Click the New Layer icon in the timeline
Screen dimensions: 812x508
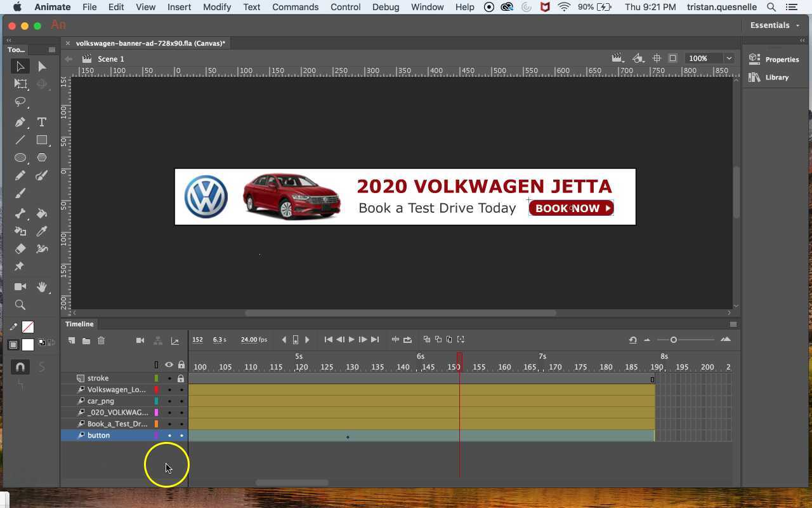[x=71, y=340]
